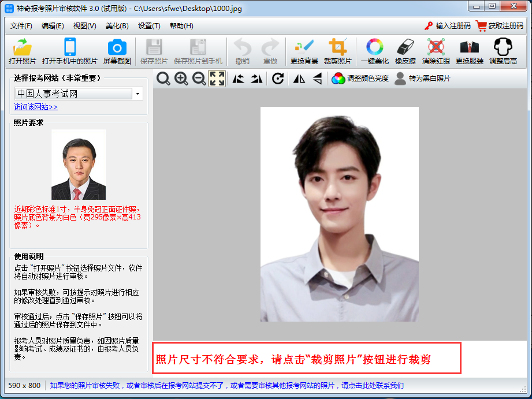Open the 文件(F) menu
532x399 pixels.
tap(21, 26)
